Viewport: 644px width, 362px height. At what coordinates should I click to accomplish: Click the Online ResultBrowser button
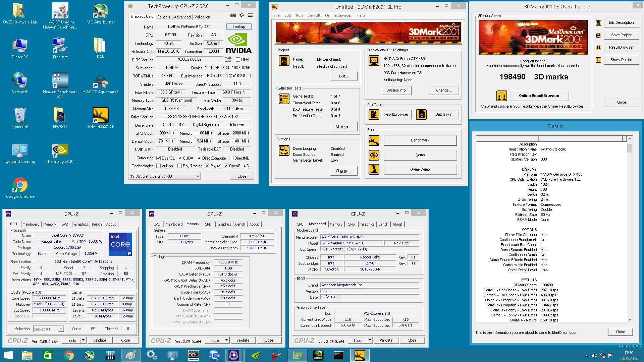point(539,96)
